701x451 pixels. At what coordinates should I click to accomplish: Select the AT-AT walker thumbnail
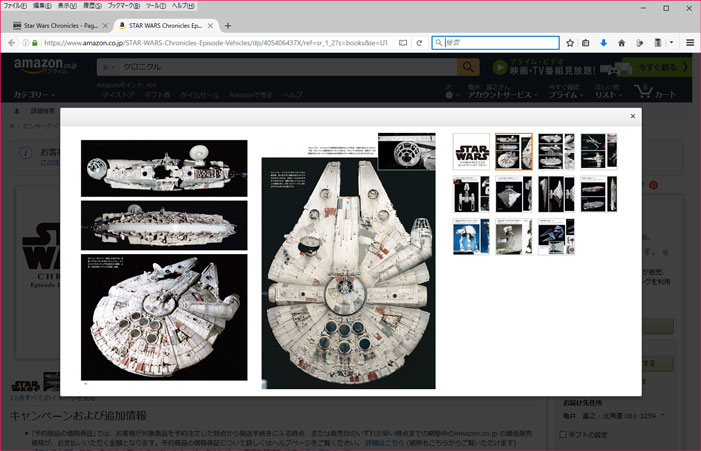pyautogui.click(x=471, y=236)
